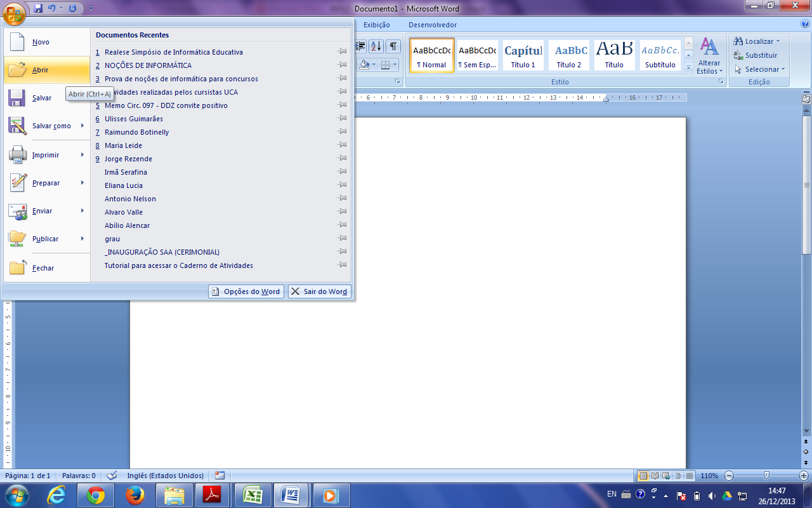The width and height of the screenshot is (812, 508).
Task: Click the shading paint bucket icon
Action: pos(364,64)
